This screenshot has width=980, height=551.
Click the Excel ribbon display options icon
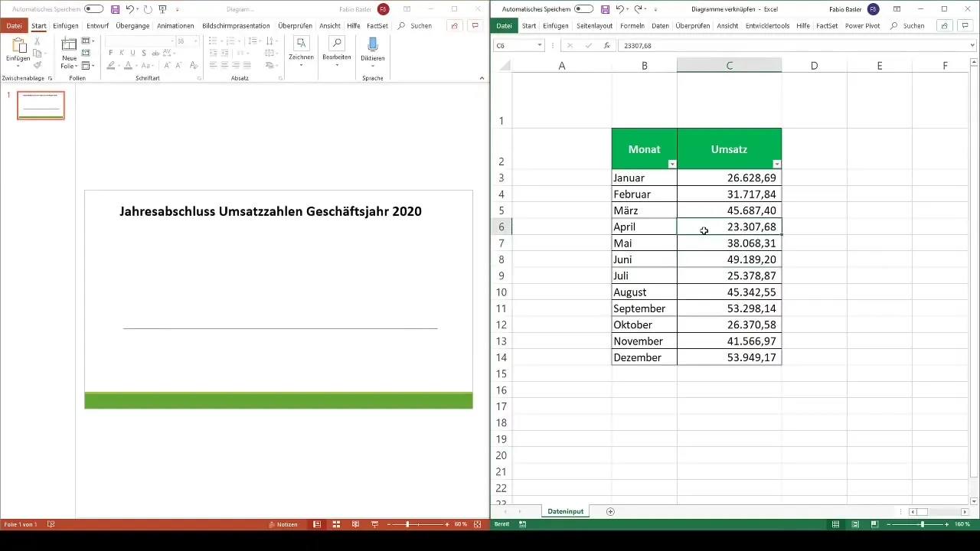click(897, 9)
